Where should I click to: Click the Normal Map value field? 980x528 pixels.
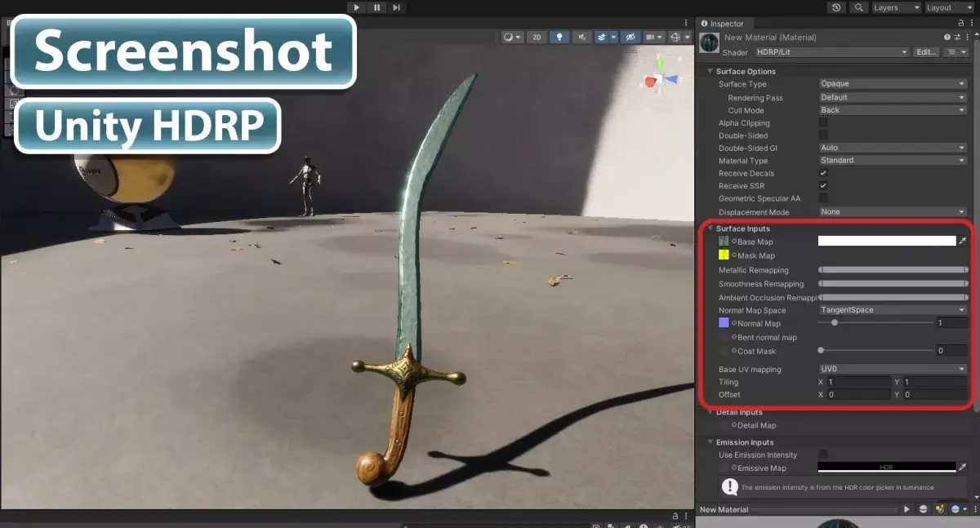click(x=951, y=323)
